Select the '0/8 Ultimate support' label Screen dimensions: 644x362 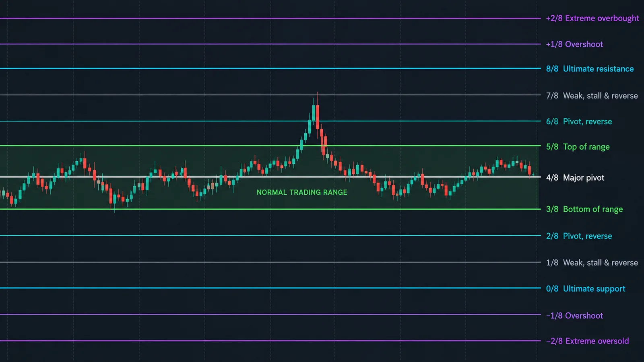tap(585, 289)
